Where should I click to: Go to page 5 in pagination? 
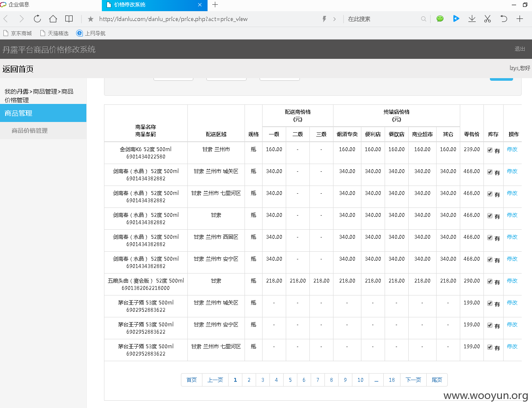click(290, 380)
